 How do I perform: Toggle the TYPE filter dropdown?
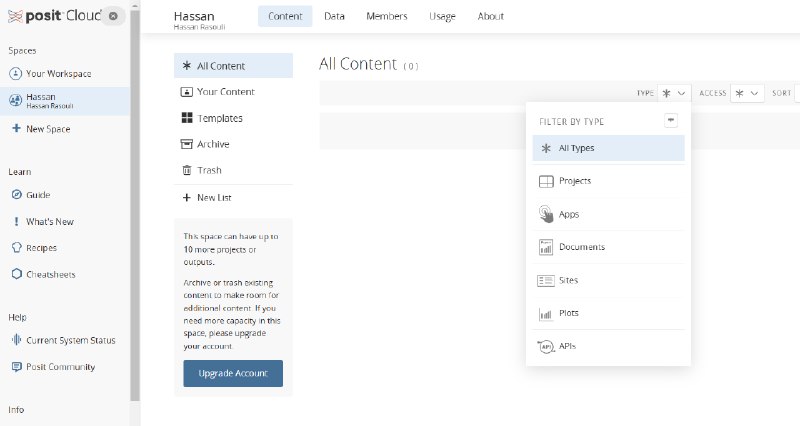pyautogui.click(x=674, y=93)
